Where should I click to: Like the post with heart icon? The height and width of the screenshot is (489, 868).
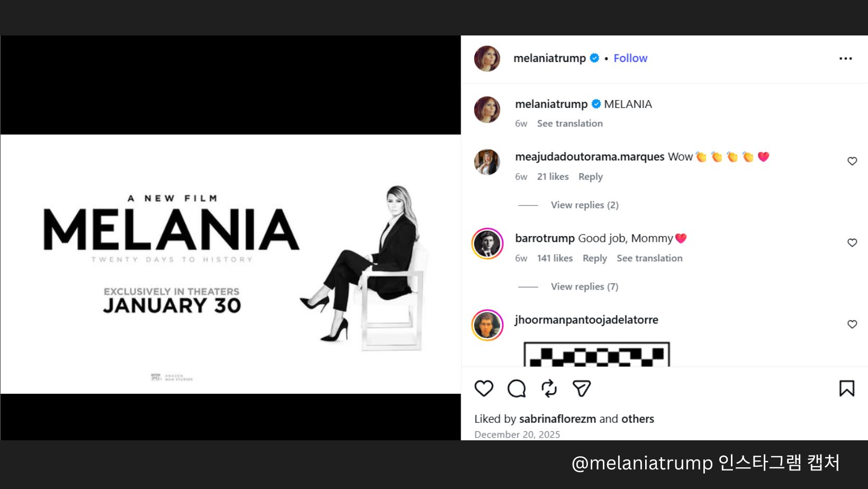pyautogui.click(x=484, y=388)
